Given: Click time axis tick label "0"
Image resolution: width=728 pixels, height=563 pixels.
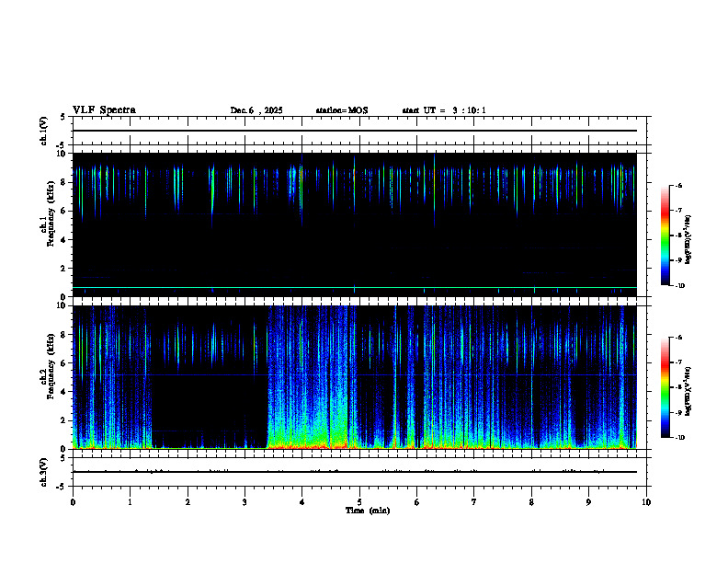Looking at the screenshot, I should tap(73, 502).
